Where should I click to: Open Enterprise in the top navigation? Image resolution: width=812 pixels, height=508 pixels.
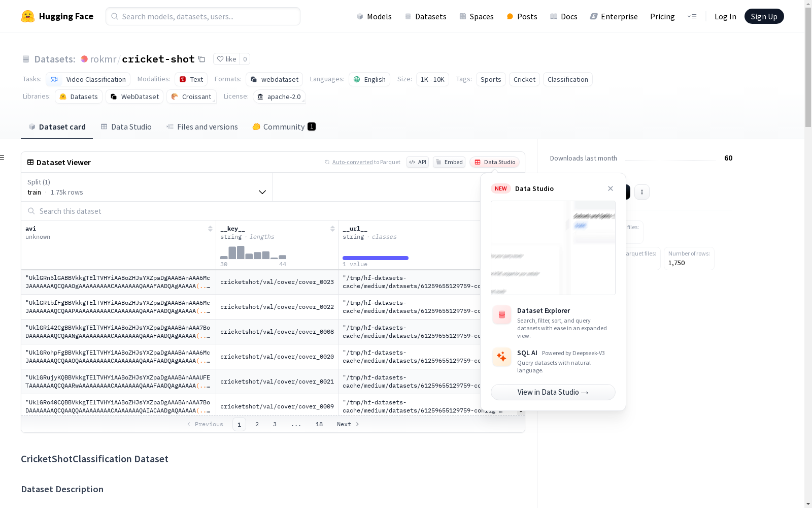(x=614, y=16)
